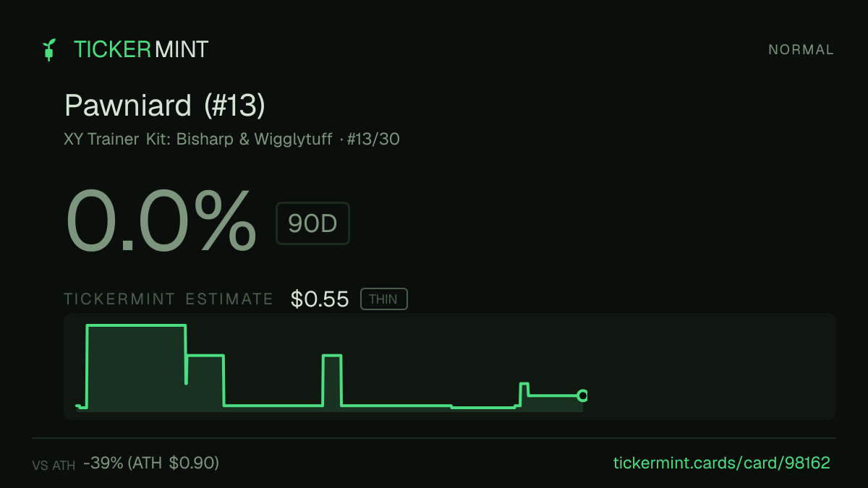The height and width of the screenshot is (488, 868).
Task: Select the $0.55 estimate price
Action: tap(320, 299)
